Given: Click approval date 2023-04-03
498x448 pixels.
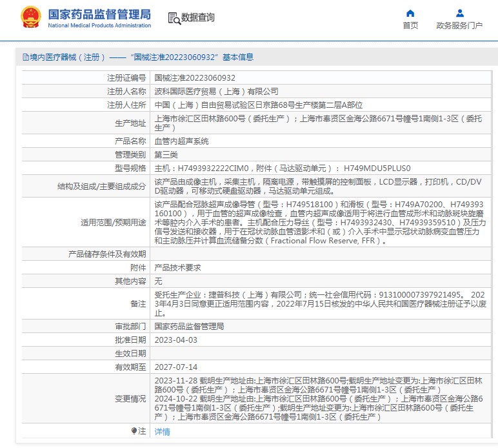Looking at the screenshot, I should tap(176, 340).
